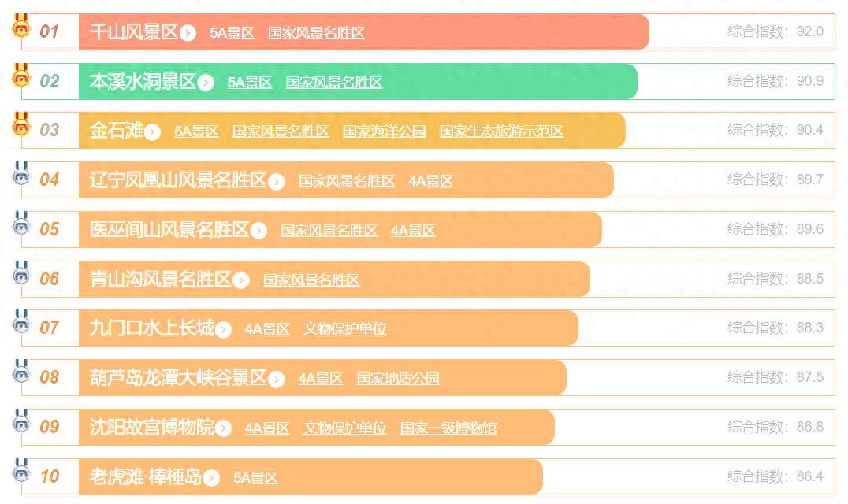Click the gold medal icon for rank 01
This screenshot has width=848, height=504.
coord(20,28)
